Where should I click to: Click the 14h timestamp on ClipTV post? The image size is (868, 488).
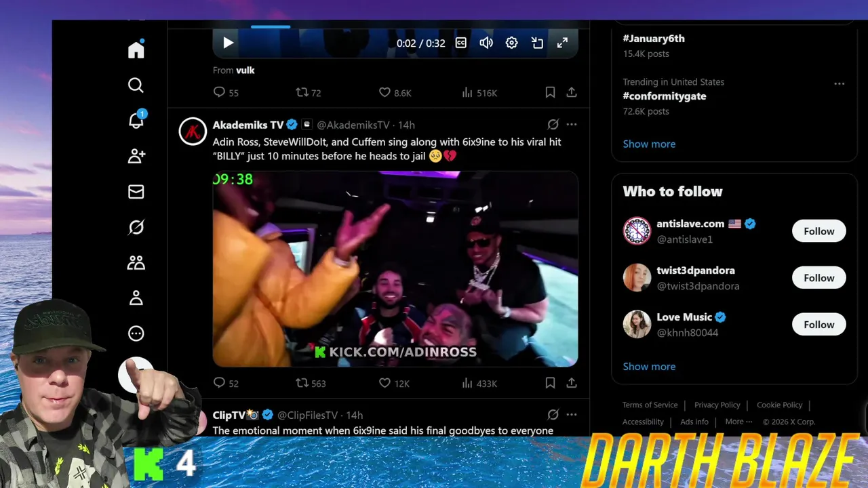tap(354, 415)
